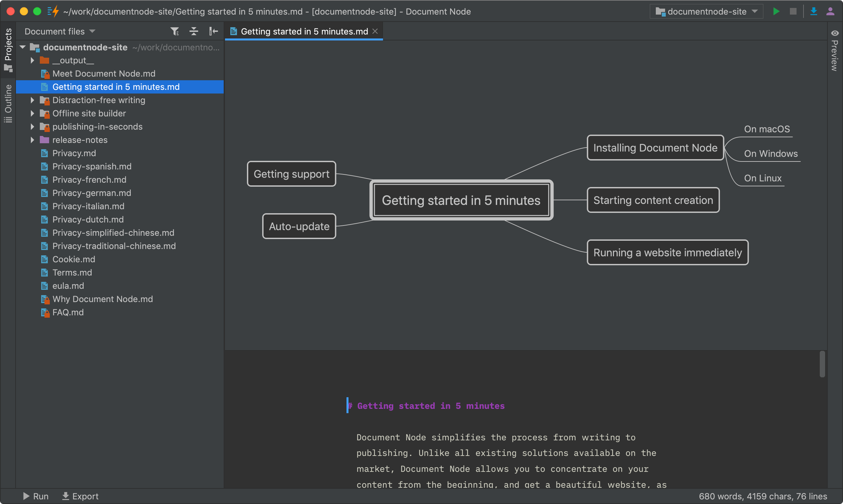The image size is (843, 504).
Task: Open the Preview side panel
Action: coord(835,50)
